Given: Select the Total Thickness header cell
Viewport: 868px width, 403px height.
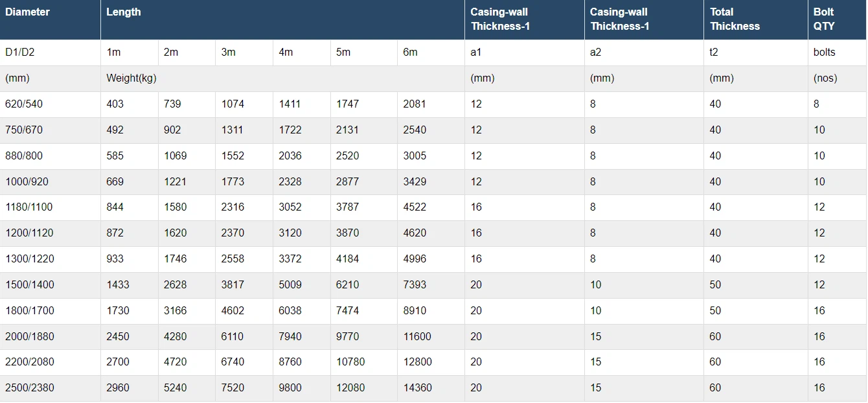Looking at the screenshot, I should click(x=735, y=19).
